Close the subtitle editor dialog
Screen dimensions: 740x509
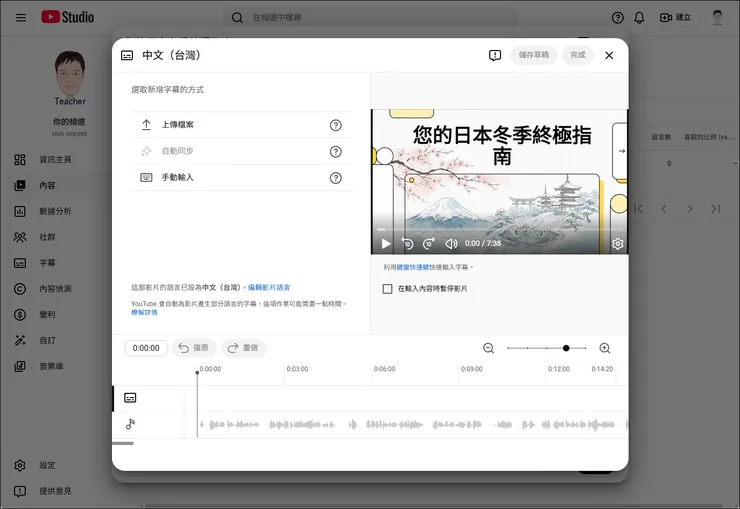tap(609, 56)
